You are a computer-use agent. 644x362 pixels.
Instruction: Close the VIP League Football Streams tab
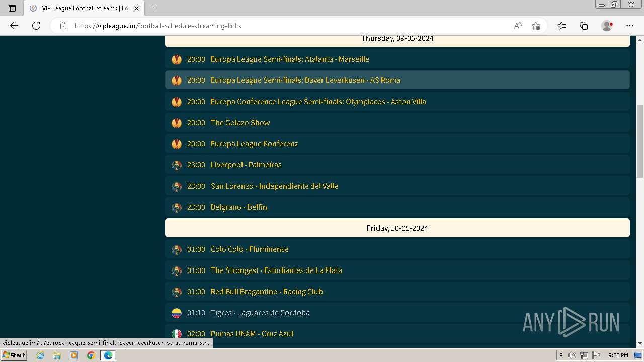pos(136,8)
